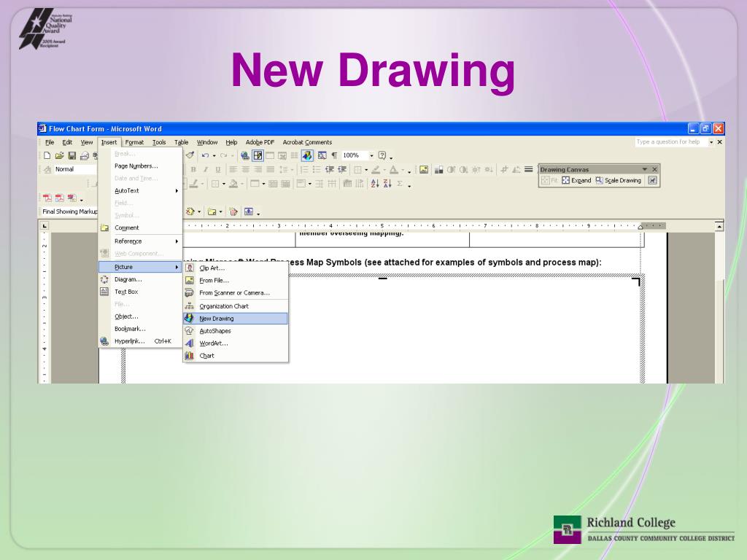747x560 pixels.
Task: Select WordArt in Picture submenu
Action: pyautogui.click(x=236, y=343)
